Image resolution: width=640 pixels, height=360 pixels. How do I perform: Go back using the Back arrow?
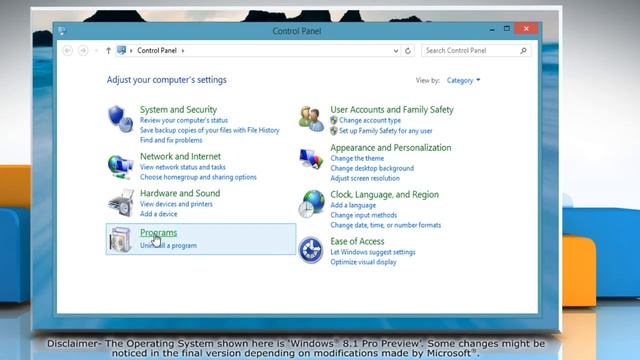(68, 51)
